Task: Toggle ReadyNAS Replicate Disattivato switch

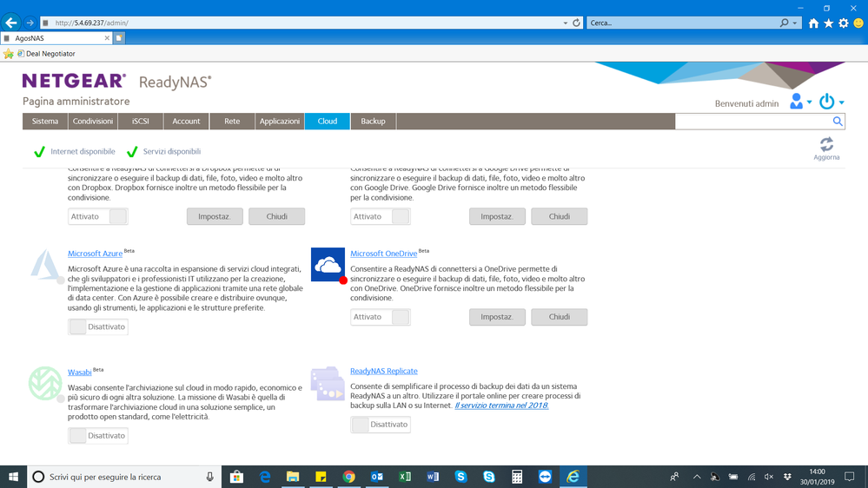Action: [381, 425]
